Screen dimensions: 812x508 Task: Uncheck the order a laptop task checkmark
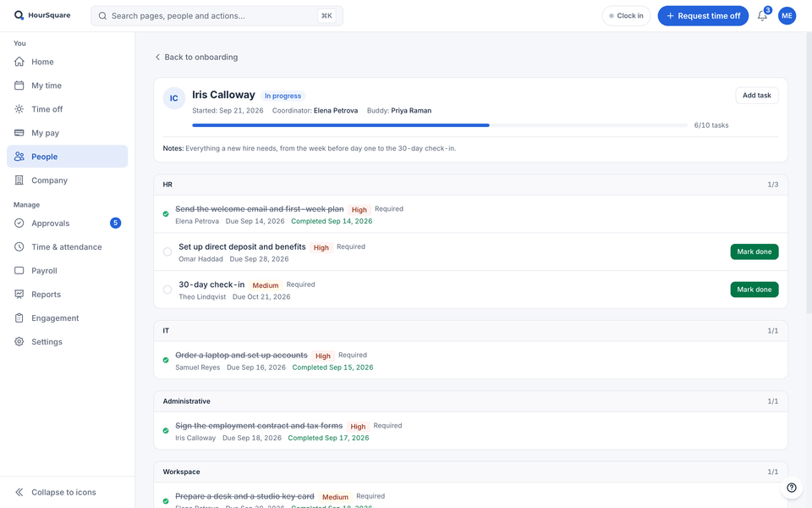[x=166, y=360]
